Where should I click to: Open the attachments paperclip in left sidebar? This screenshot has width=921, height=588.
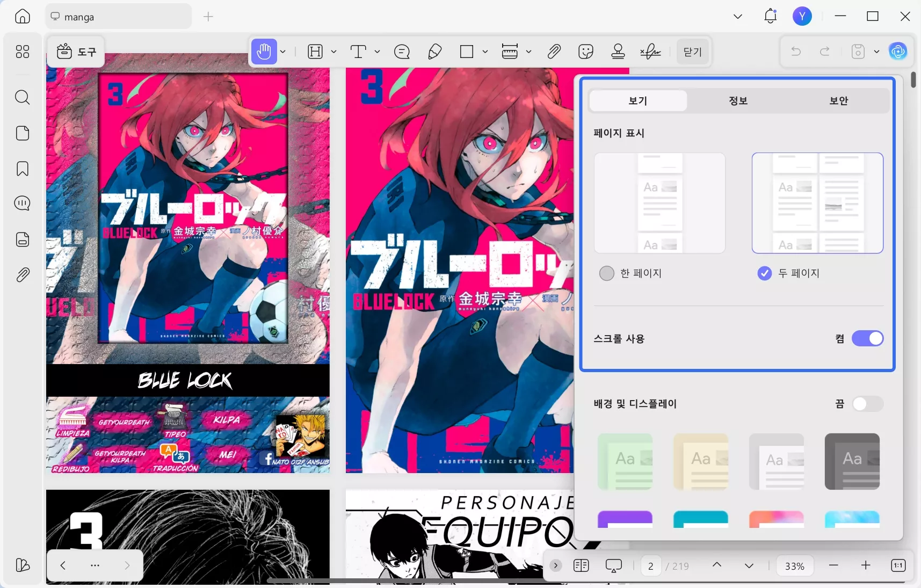coord(23,275)
